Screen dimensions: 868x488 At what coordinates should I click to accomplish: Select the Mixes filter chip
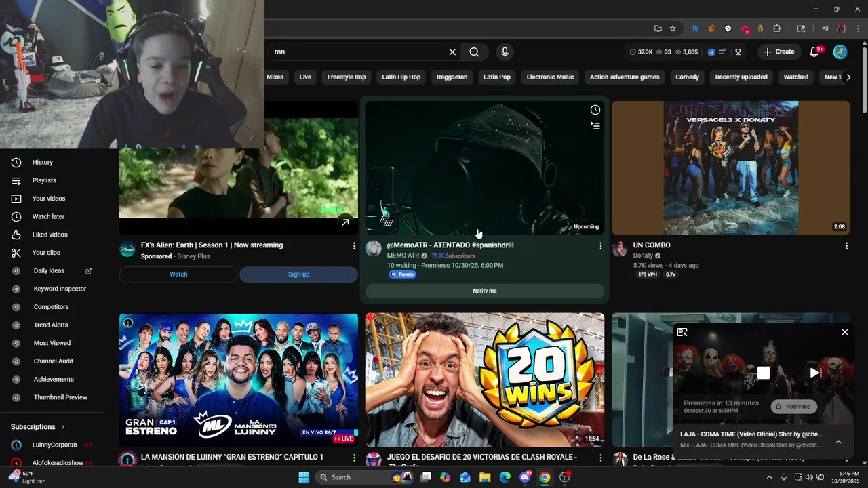click(x=275, y=77)
